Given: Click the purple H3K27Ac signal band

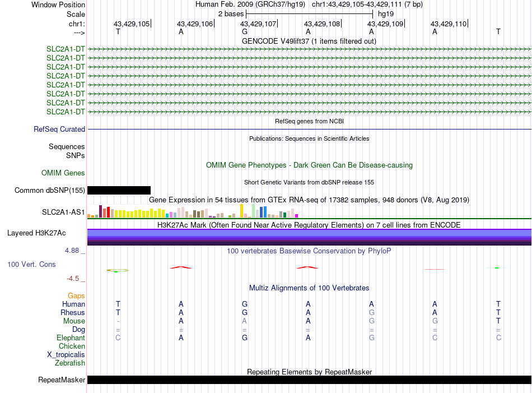Looking at the screenshot, I should click(309, 237).
